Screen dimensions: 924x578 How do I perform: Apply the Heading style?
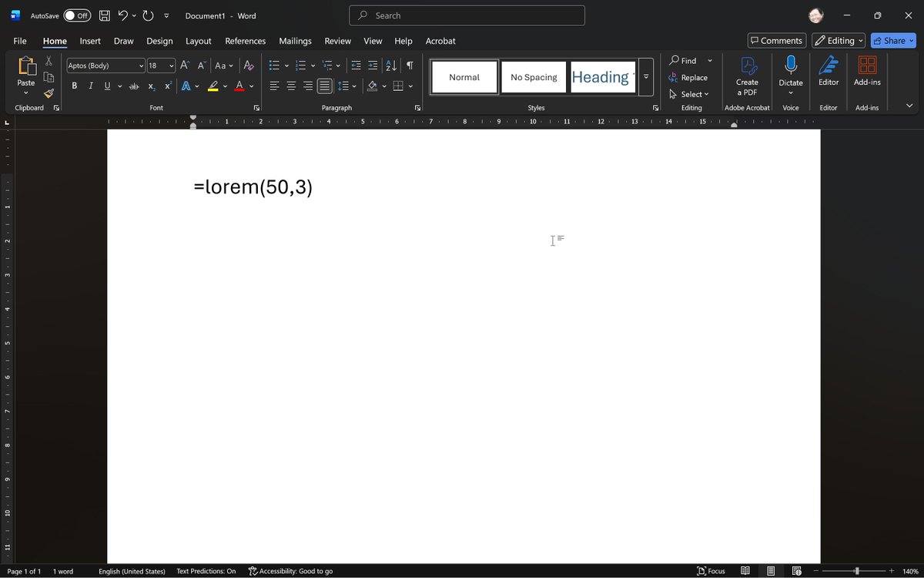603,77
